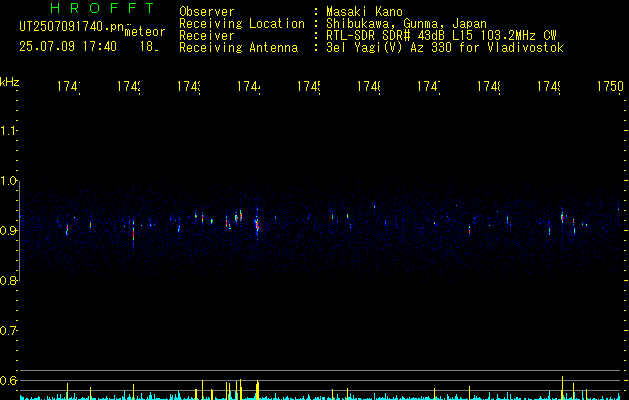Click the HROFFT title text

point(102,8)
